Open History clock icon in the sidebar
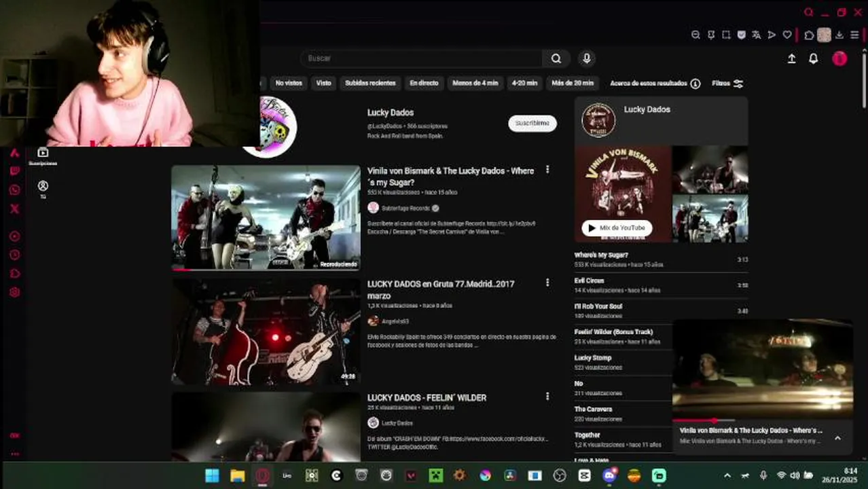 14,255
